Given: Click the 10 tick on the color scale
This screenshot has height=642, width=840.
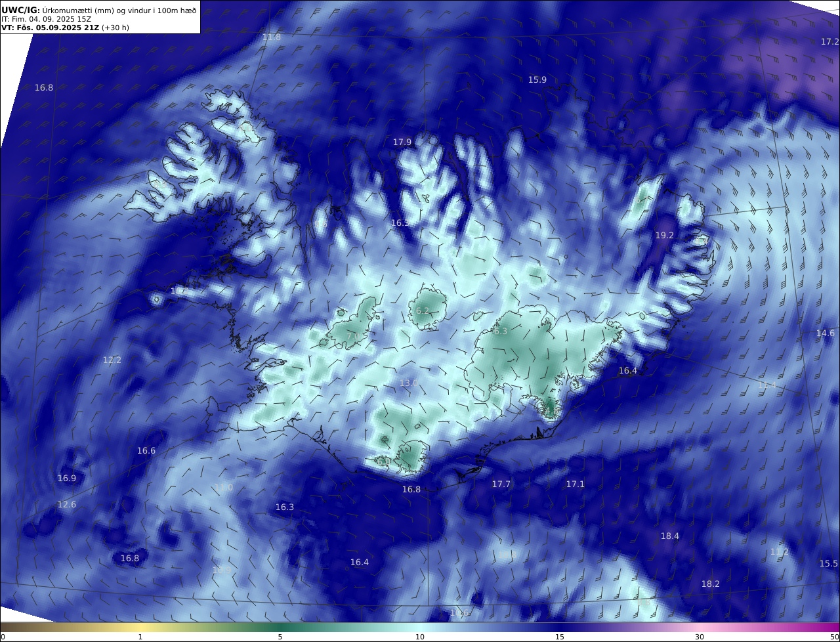Looking at the screenshot, I should pyautogui.click(x=420, y=637).
